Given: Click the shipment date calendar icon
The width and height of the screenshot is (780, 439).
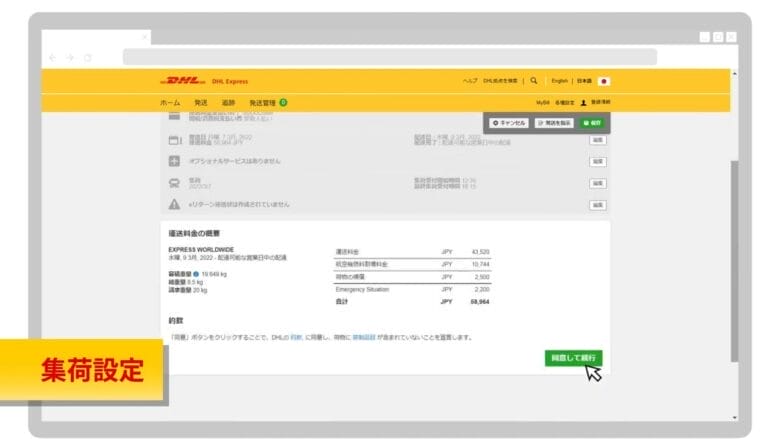Looking at the screenshot, I should (x=175, y=140).
